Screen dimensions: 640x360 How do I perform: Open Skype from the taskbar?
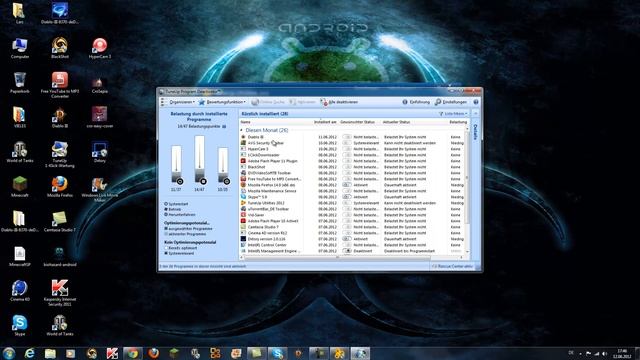click(278, 353)
